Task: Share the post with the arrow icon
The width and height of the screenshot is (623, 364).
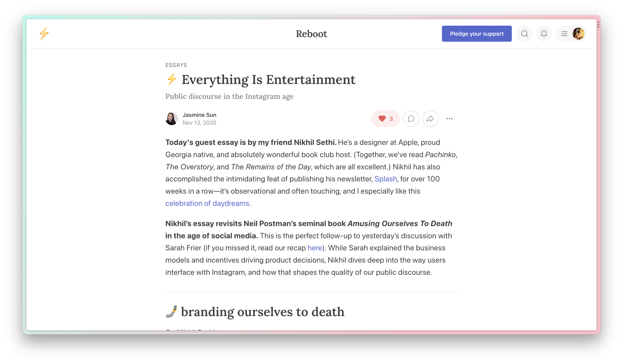Action: click(430, 119)
